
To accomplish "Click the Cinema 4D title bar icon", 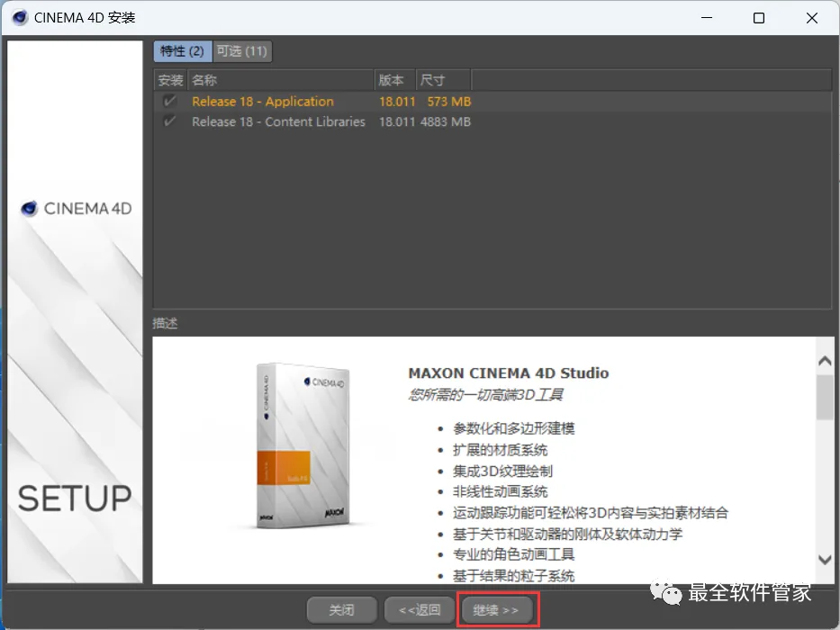I will [x=20, y=18].
